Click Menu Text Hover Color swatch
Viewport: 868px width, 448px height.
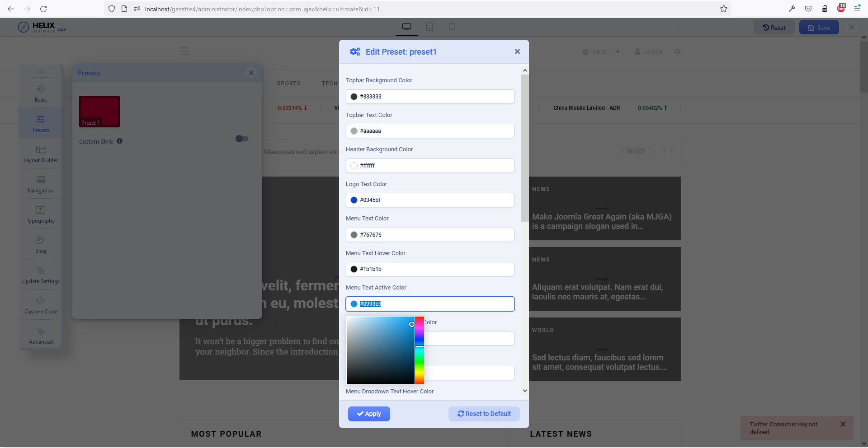pos(354,269)
